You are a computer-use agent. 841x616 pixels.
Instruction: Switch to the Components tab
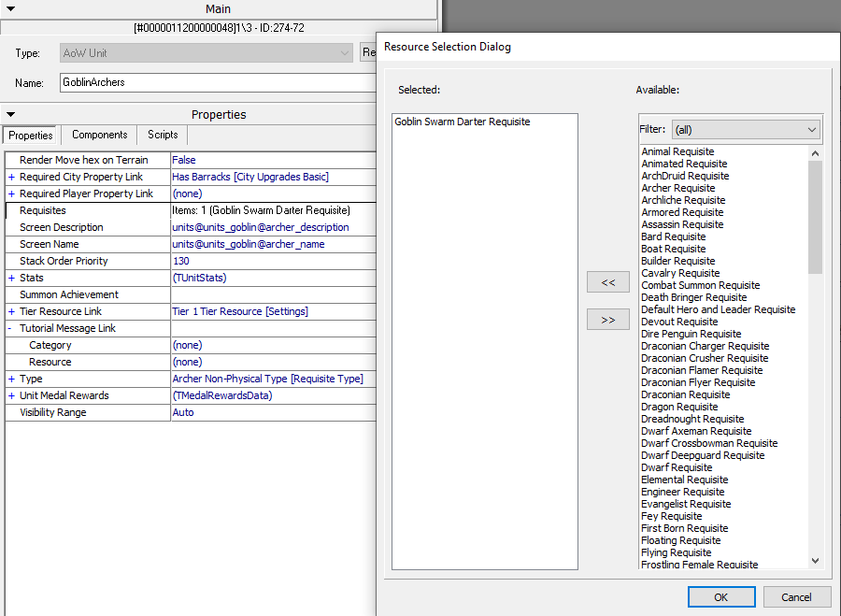(98, 135)
